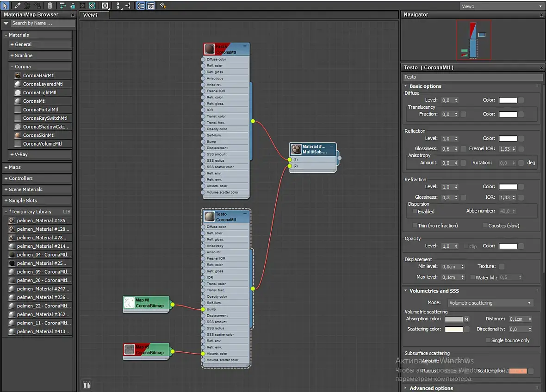This screenshot has width=546, height=392.
Task: Toggle Show Background in Preview checker icon
Action: [93, 6]
